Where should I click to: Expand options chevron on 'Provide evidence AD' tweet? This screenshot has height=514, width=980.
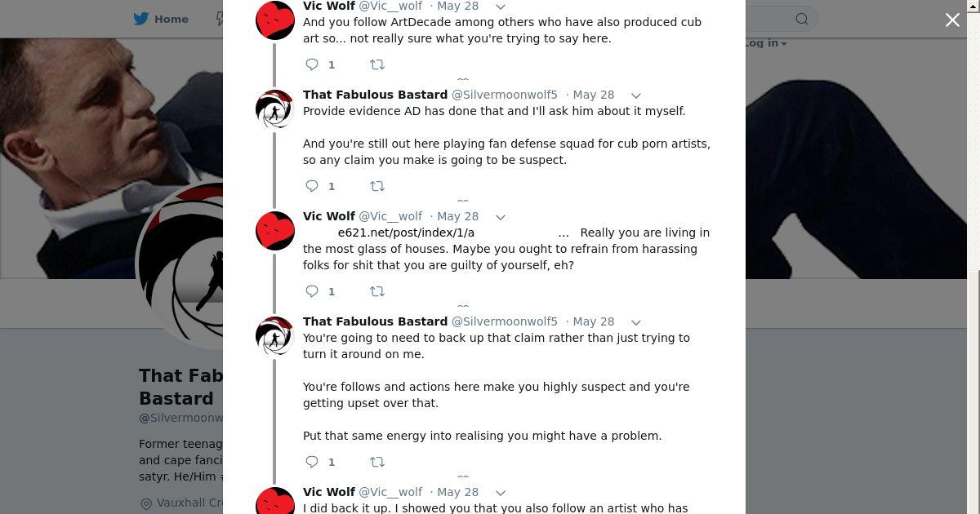pos(636,95)
